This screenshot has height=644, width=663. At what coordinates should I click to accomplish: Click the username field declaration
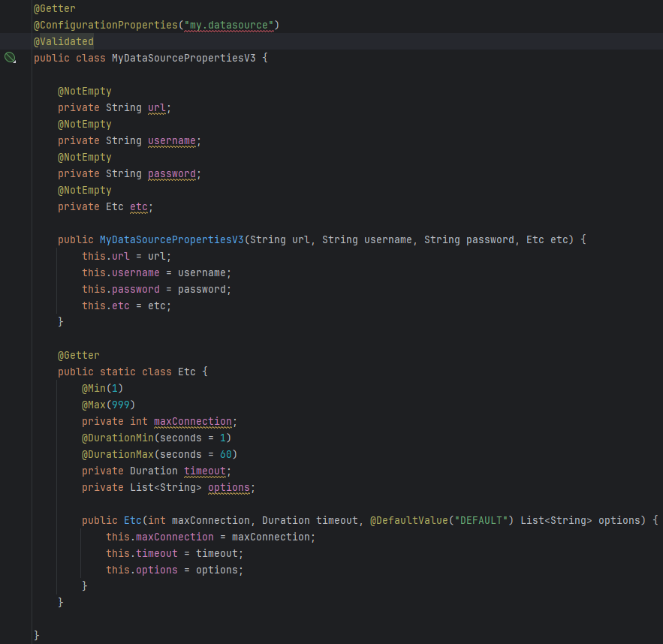pyautogui.click(x=172, y=140)
